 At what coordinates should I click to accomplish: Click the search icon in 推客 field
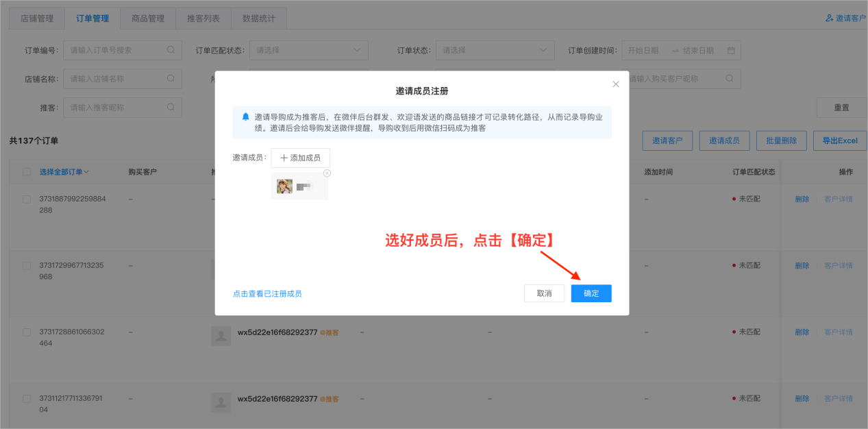pos(171,107)
